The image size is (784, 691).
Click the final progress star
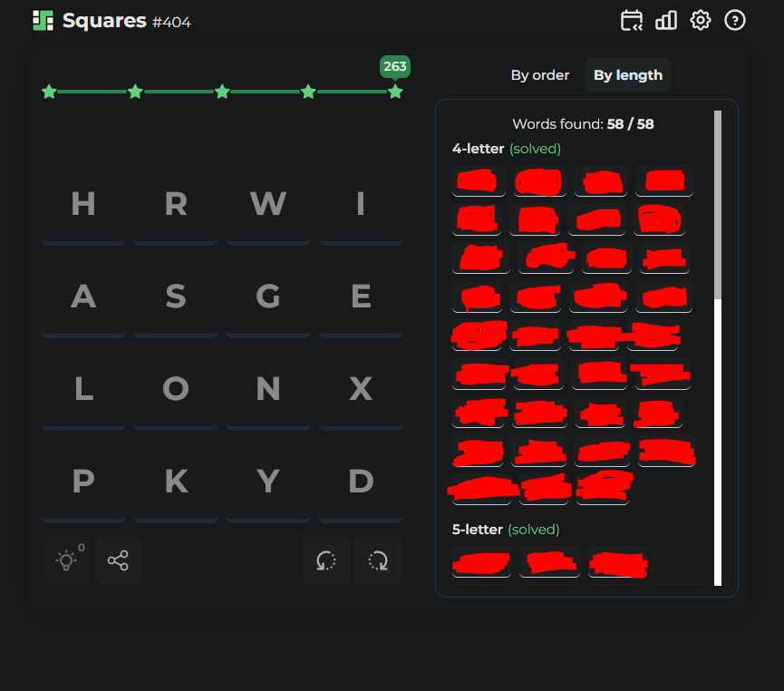tap(395, 92)
